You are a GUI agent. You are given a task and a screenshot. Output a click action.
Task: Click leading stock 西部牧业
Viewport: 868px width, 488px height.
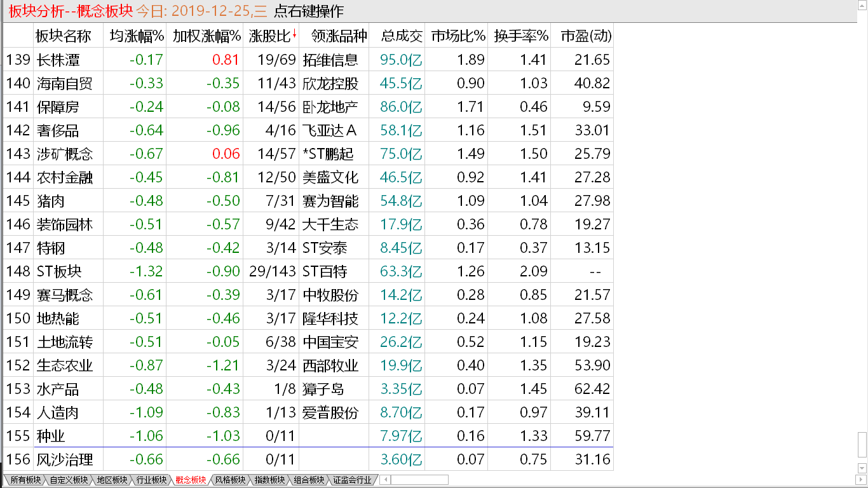click(x=330, y=365)
